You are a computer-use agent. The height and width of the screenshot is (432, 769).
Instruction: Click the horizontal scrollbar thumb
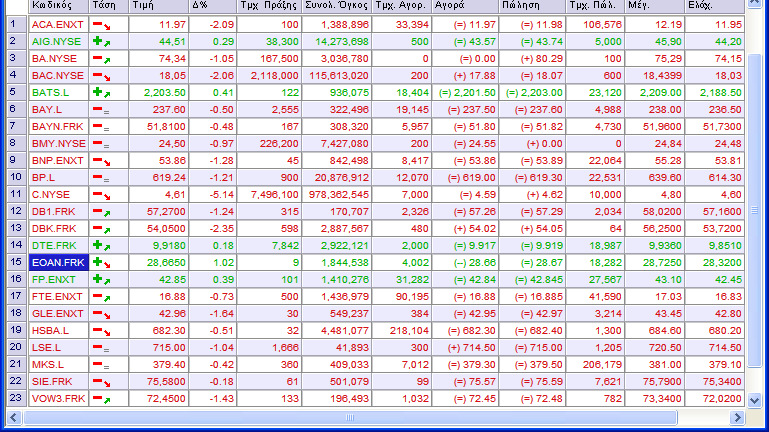pyautogui.click(x=350, y=418)
